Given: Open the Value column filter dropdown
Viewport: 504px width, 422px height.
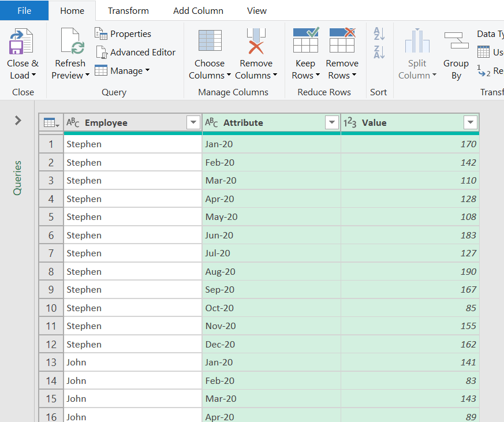Looking at the screenshot, I should click(471, 122).
